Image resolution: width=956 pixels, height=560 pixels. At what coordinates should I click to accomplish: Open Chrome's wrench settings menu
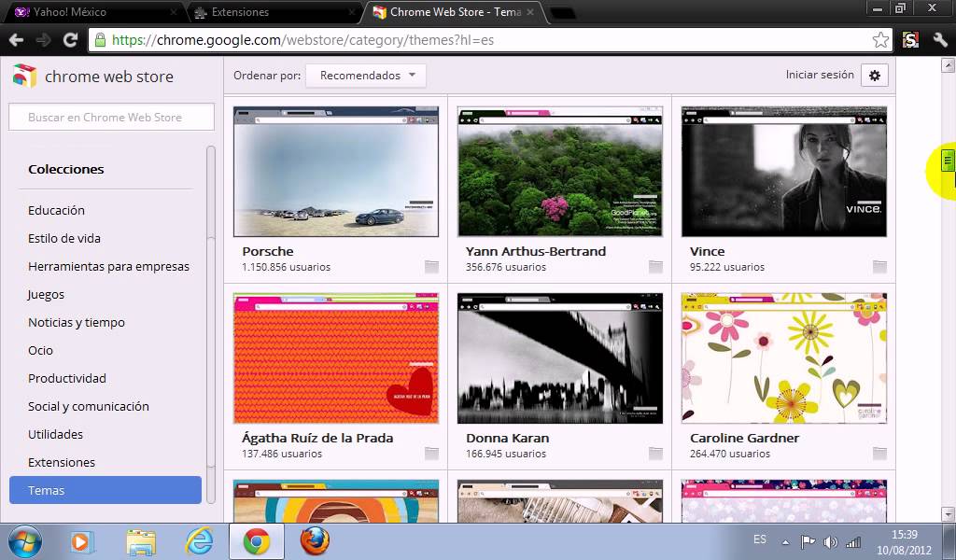click(940, 40)
